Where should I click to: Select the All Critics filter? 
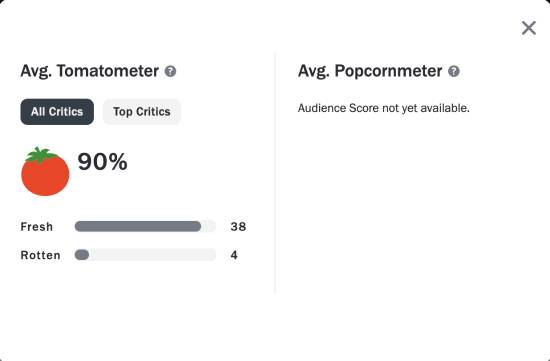pyautogui.click(x=57, y=112)
